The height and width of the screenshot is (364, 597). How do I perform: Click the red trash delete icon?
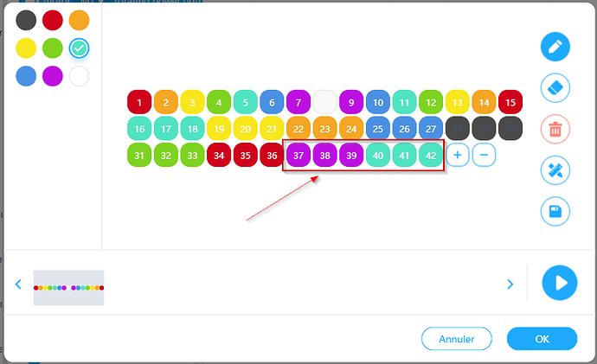click(x=555, y=129)
